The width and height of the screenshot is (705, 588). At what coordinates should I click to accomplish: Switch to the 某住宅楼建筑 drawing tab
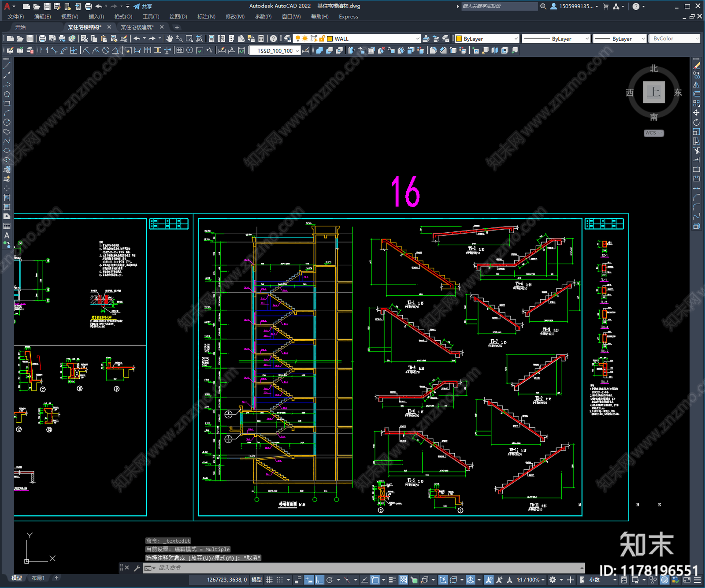coord(137,27)
